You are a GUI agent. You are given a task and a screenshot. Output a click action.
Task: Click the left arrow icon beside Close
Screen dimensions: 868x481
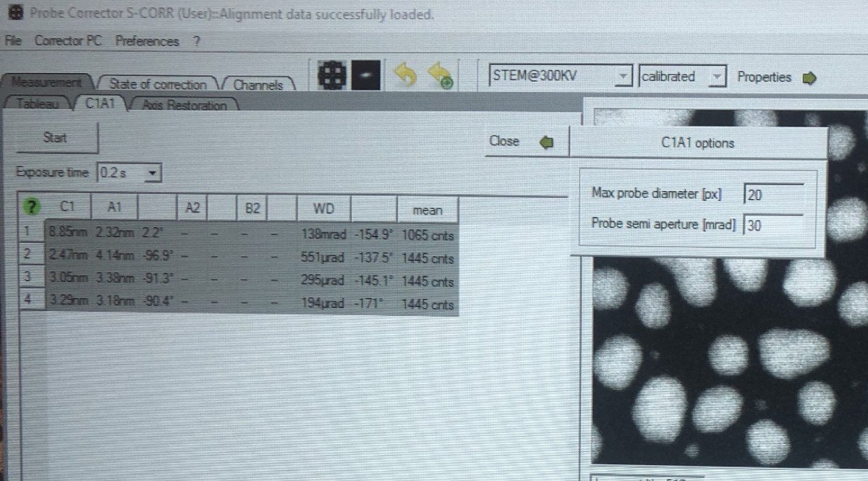pos(547,142)
